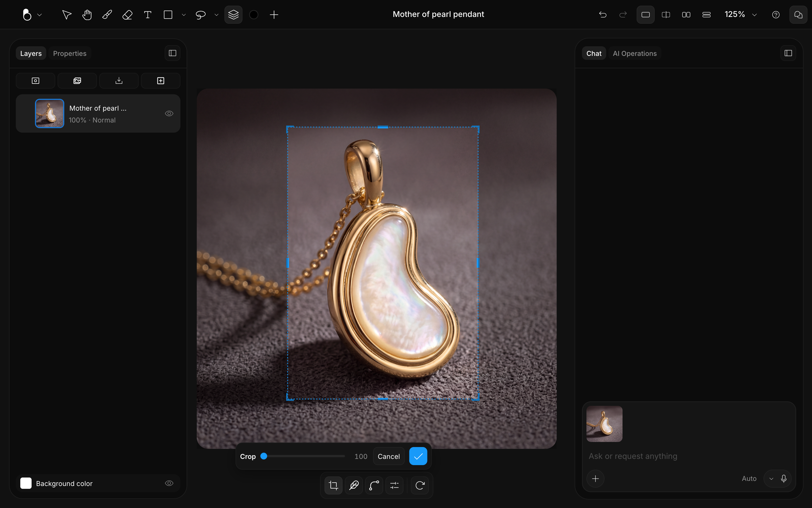Collapse the left Layers panel
Image resolution: width=812 pixels, height=508 pixels.
point(173,53)
